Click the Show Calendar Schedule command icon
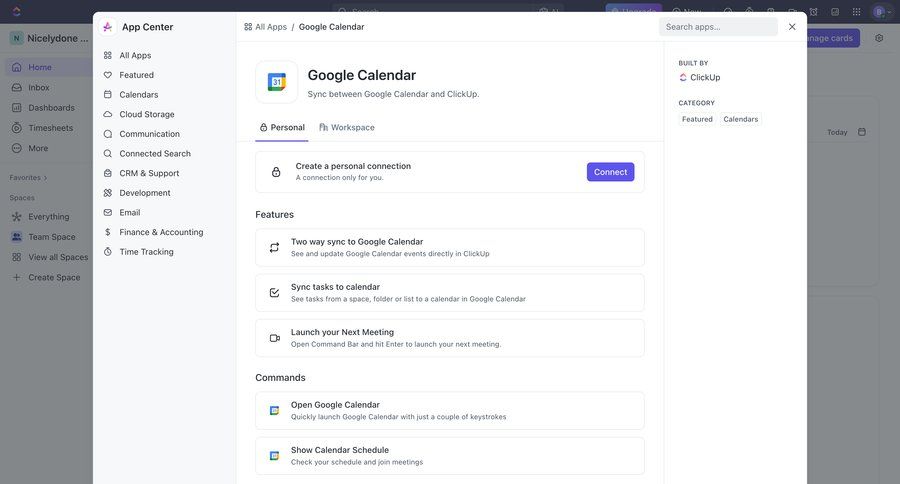This screenshot has height=484, width=900. click(x=274, y=456)
